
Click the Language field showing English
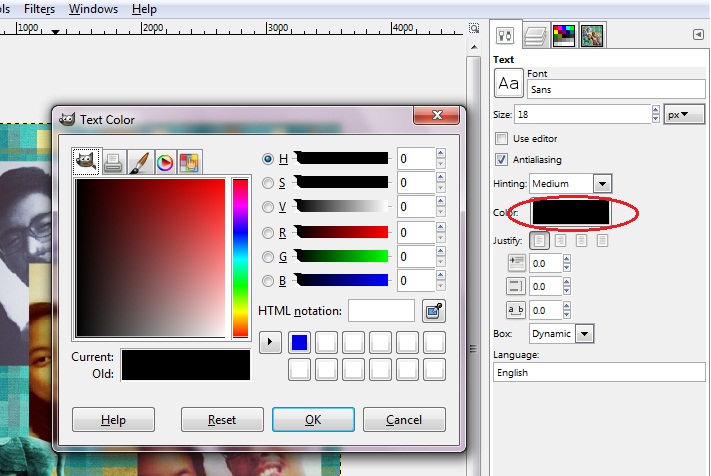point(599,372)
